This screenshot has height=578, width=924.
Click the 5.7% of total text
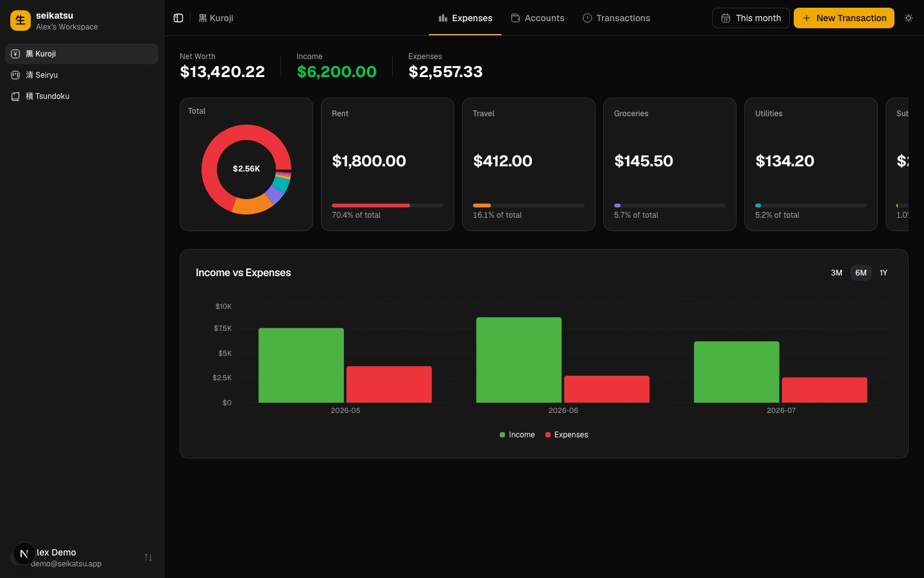point(636,215)
